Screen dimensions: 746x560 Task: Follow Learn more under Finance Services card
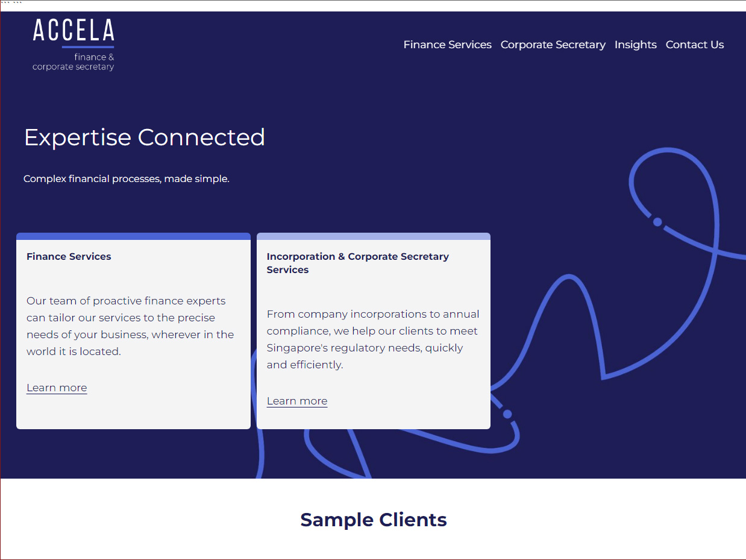coord(57,388)
